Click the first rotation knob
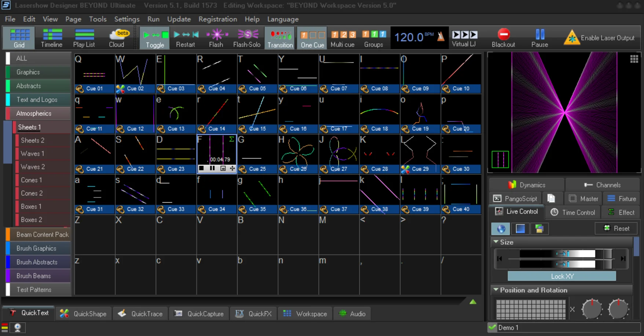Viewport: 644px width, 336px height. (x=592, y=309)
